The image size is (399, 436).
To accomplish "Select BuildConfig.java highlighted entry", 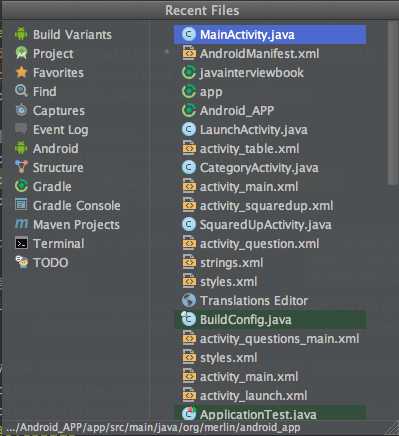I will (271, 320).
